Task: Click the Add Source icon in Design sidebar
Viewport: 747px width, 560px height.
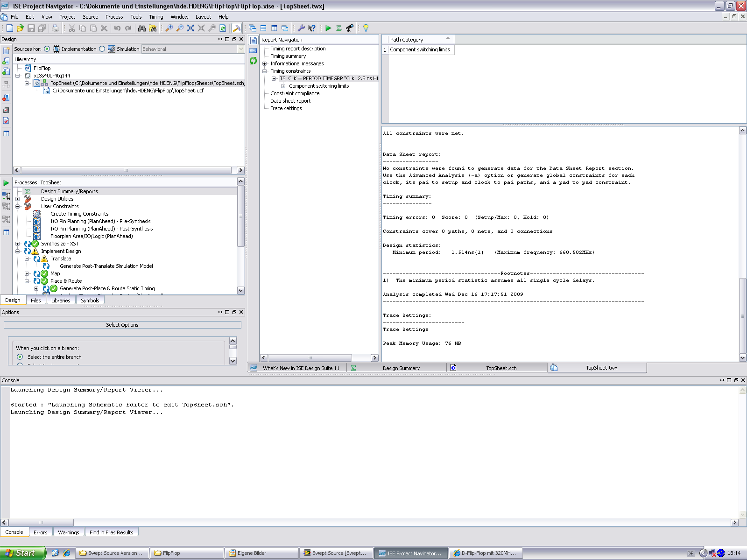Action: click(6, 61)
